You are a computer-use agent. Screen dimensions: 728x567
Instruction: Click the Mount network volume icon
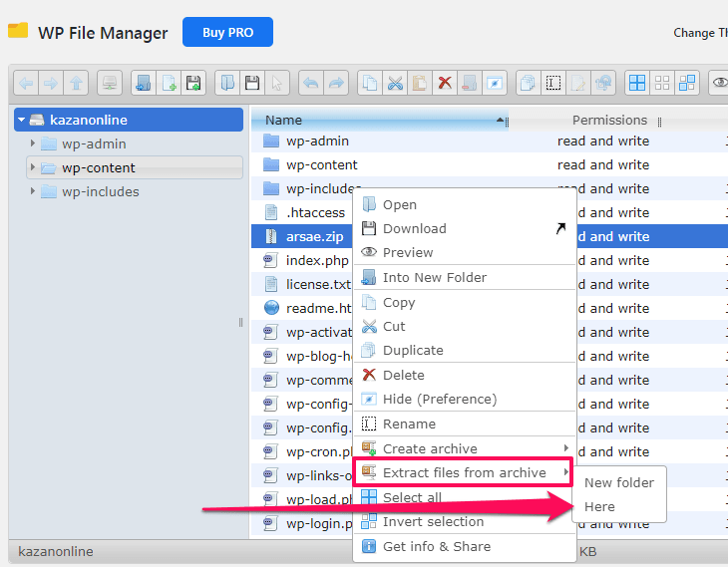coord(110,83)
